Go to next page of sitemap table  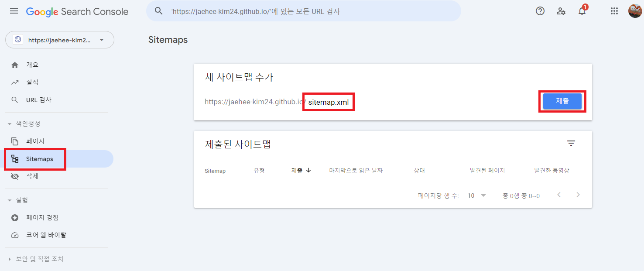pos(578,195)
